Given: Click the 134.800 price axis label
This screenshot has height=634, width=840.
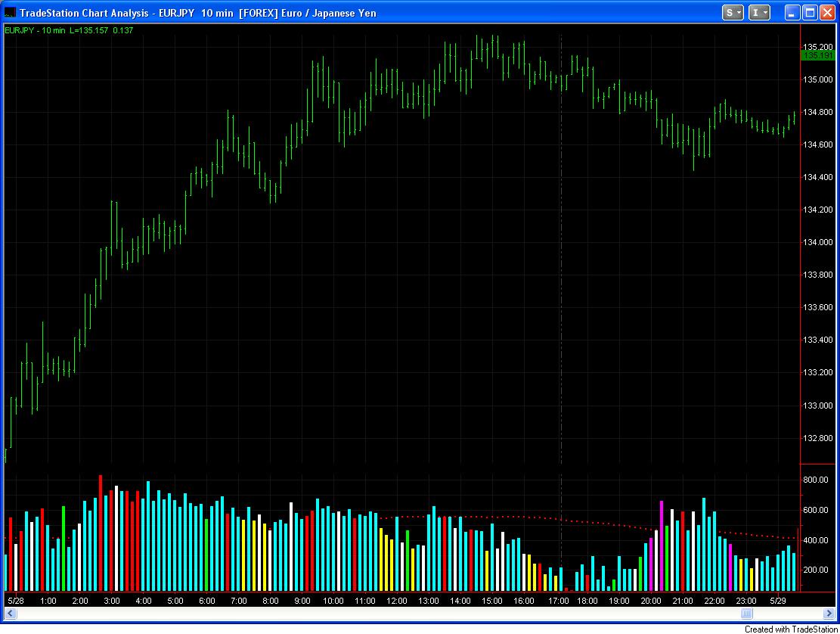Looking at the screenshot, I should click(817, 112).
